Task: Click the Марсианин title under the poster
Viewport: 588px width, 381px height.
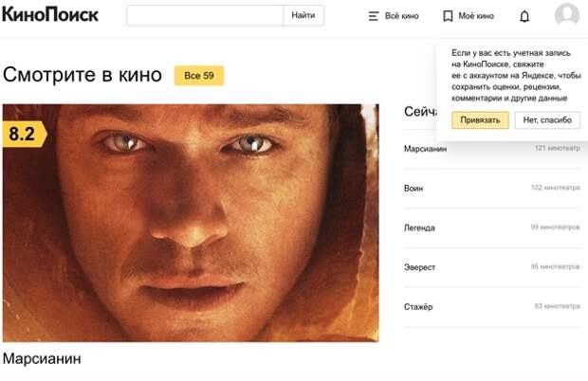Action: pyautogui.click(x=42, y=358)
